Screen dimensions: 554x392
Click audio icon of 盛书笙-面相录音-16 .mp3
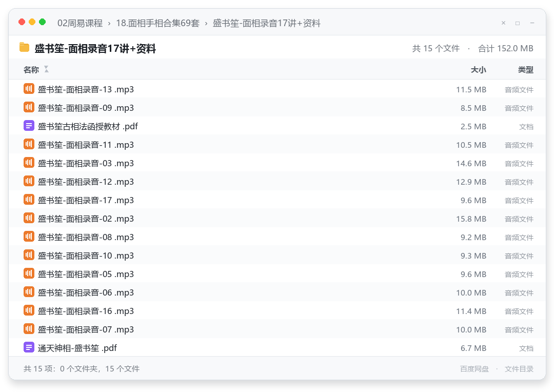(29, 310)
